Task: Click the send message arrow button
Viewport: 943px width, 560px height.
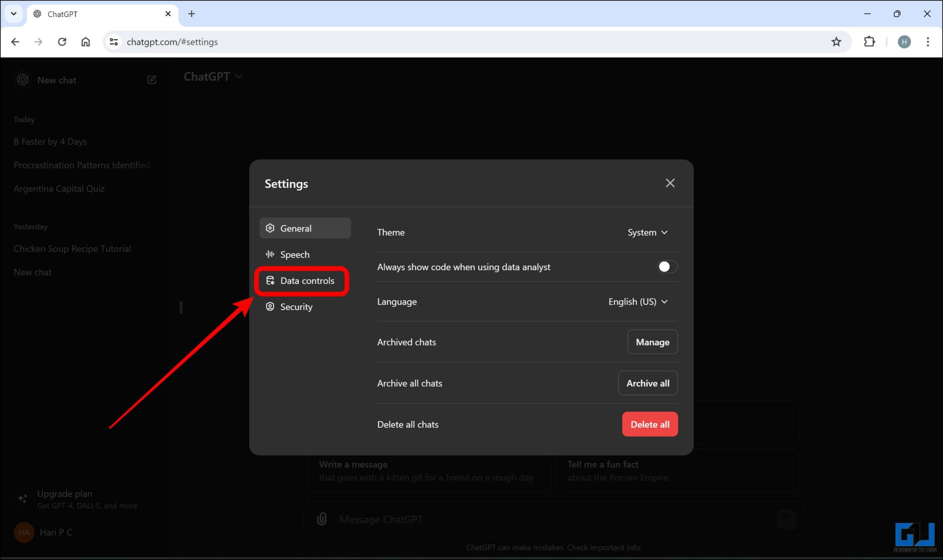Action: (786, 519)
